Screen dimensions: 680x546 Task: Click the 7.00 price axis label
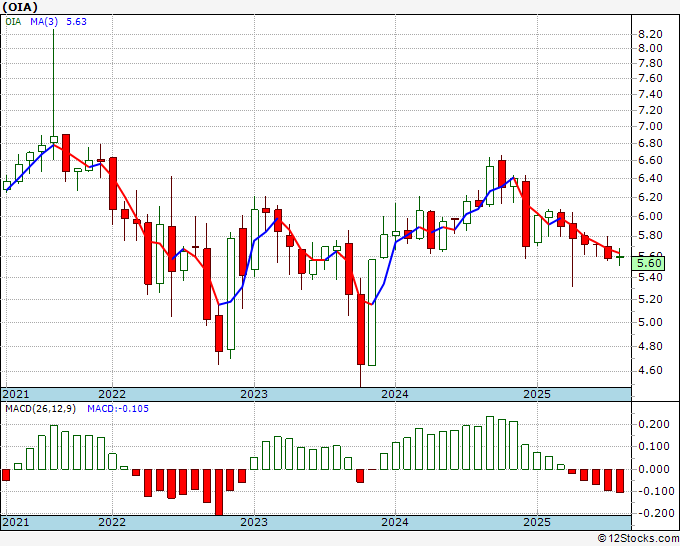(x=650, y=127)
